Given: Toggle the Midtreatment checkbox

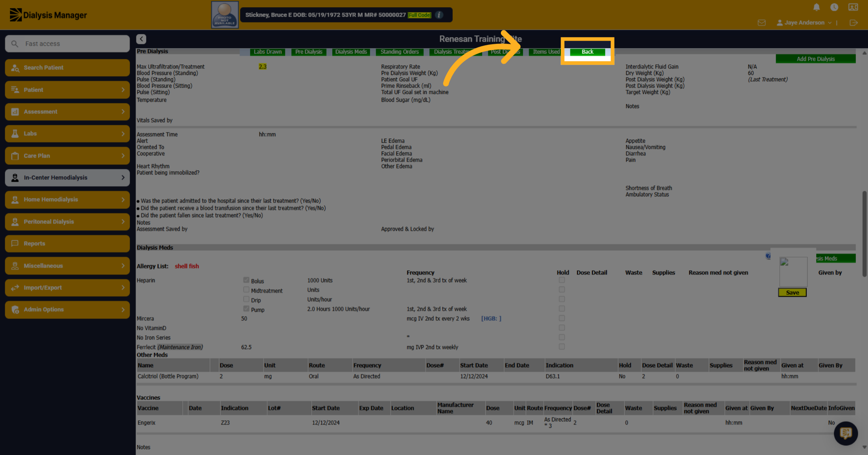Looking at the screenshot, I should [246, 290].
